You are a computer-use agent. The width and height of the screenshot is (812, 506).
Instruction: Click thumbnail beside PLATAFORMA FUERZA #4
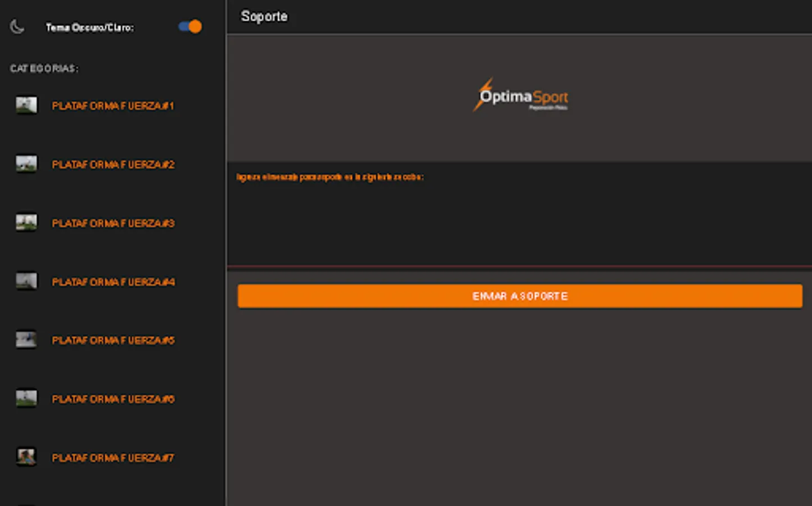click(x=26, y=281)
